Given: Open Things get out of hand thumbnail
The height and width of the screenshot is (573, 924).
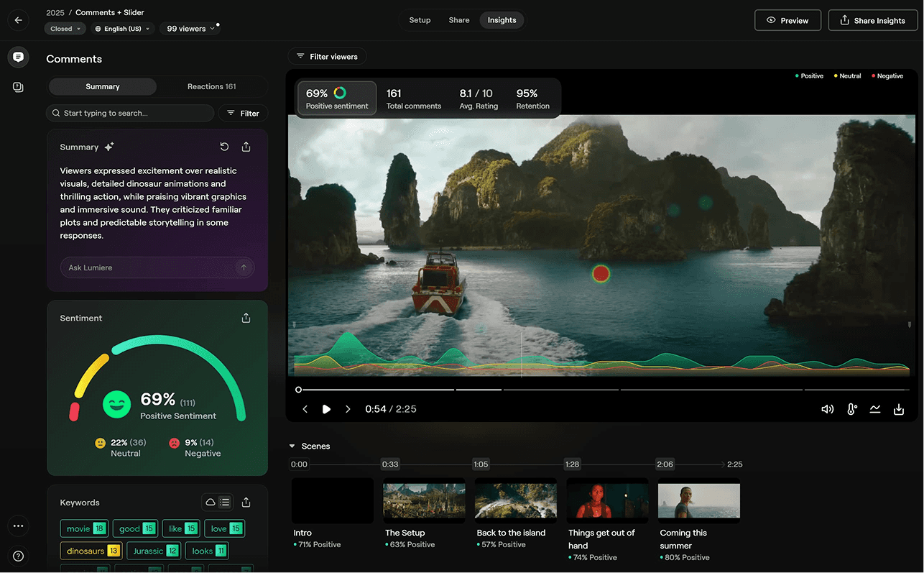Looking at the screenshot, I should (x=607, y=500).
